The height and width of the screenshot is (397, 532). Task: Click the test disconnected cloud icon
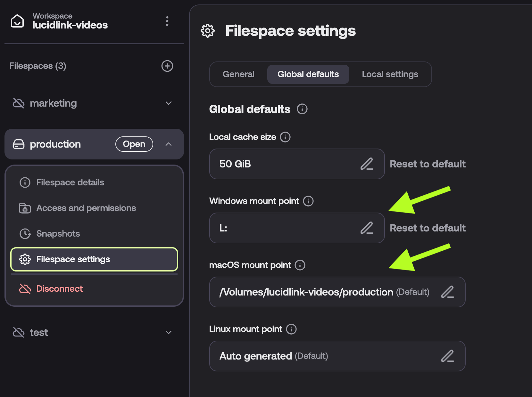coord(19,332)
